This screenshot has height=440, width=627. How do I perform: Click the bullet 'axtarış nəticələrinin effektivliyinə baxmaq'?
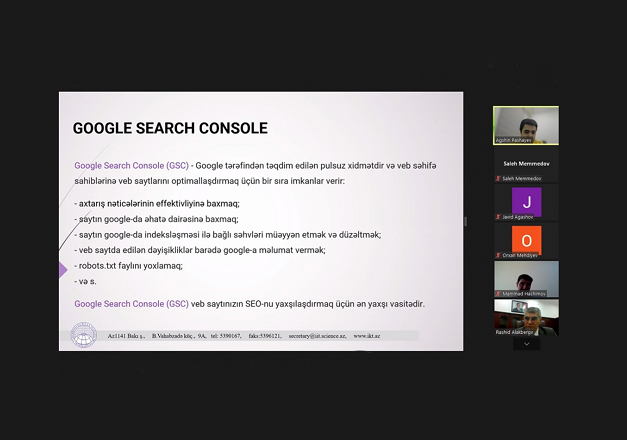[157, 204]
